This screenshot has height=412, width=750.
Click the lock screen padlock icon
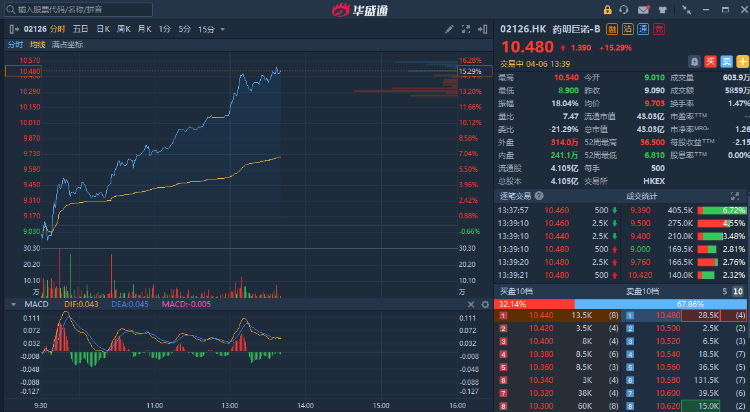point(607,10)
